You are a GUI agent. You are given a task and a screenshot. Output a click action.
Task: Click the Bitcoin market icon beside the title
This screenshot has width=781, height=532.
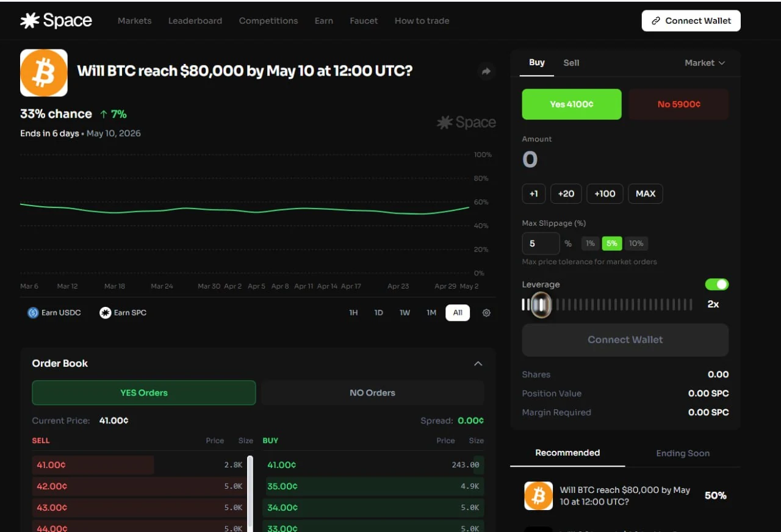click(x=44, y=73)
